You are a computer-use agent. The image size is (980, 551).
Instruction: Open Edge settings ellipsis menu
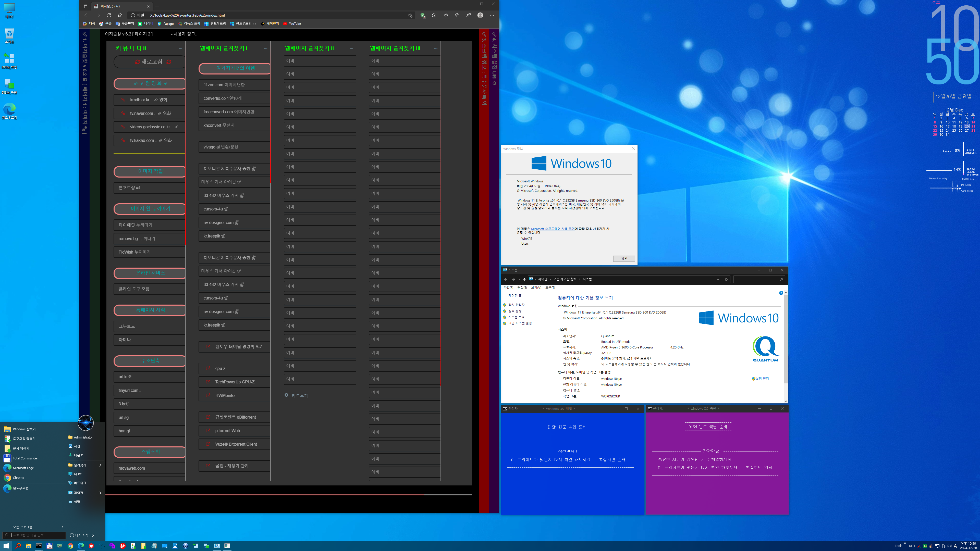pos(492,15)
